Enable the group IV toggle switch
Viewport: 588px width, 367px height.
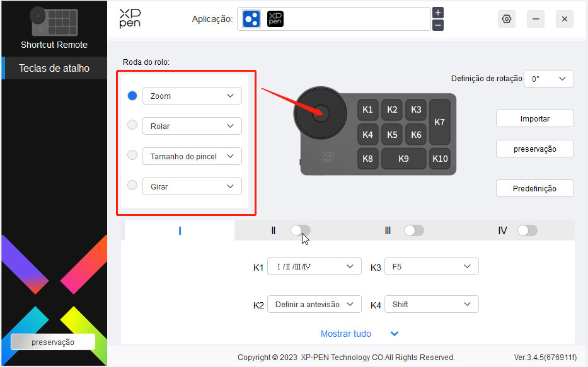pos(527,231)
